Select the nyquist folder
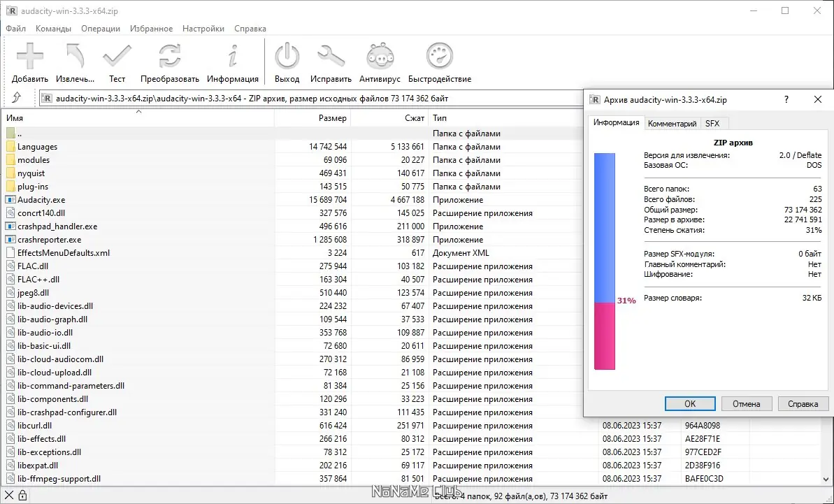This screenshot has height=504, width=834. pos(31,173)
